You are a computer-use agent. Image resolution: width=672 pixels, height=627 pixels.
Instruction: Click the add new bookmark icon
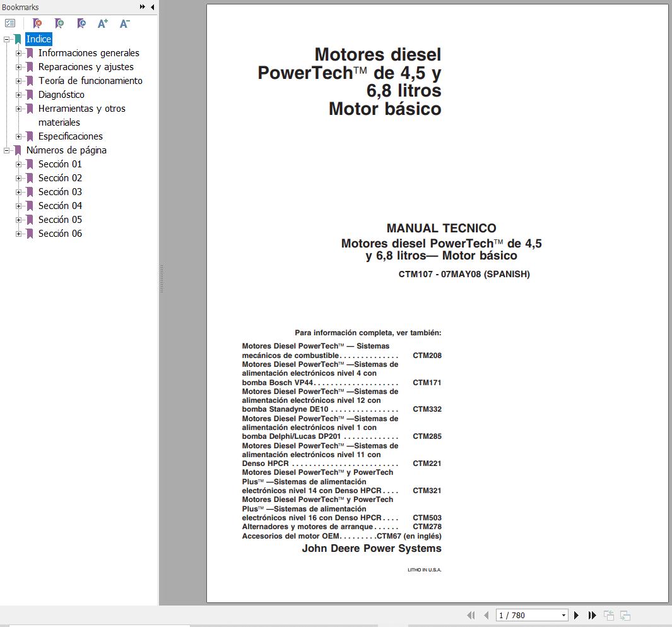click(59, 23)
